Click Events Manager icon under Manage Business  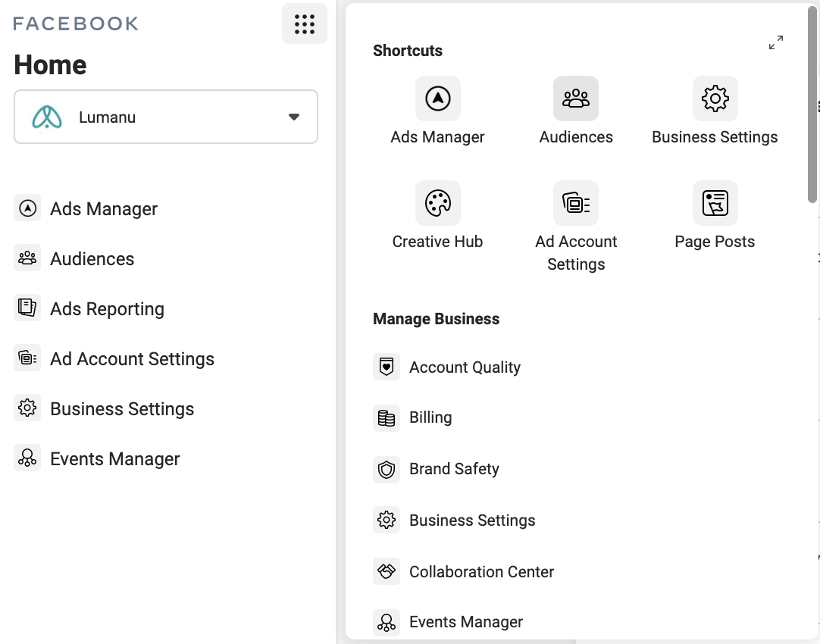coord(387,622)
